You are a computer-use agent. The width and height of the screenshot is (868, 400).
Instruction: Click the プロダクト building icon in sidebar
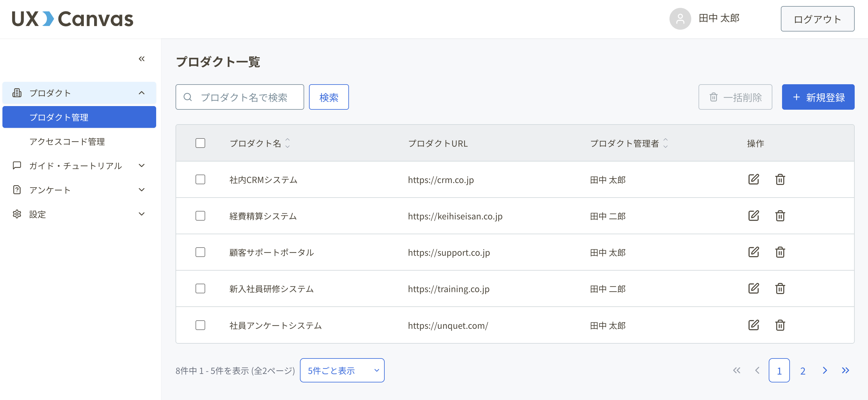point(17,93)
